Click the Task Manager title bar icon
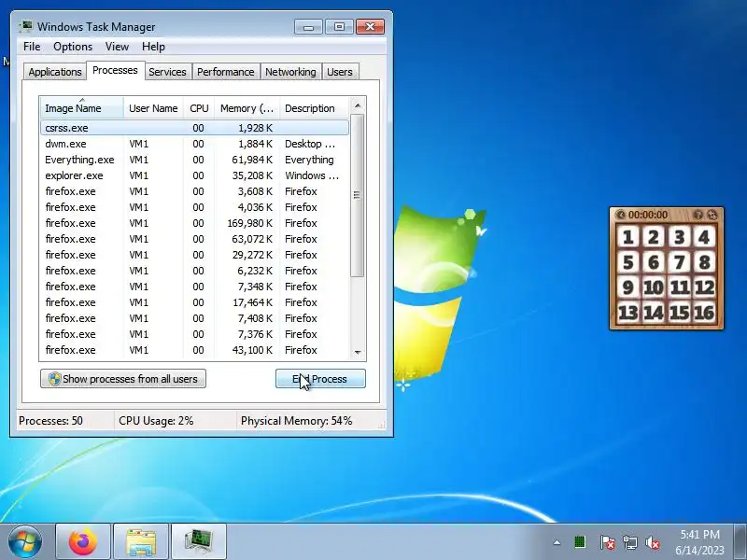This screenshot has height=560, width=747. click(x=26, y=26)
